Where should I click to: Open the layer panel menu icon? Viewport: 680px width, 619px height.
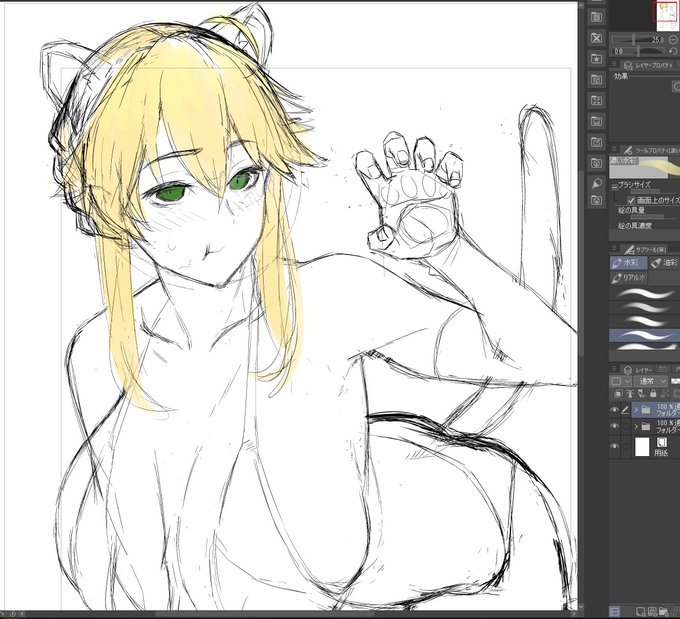tap(614, 369)
